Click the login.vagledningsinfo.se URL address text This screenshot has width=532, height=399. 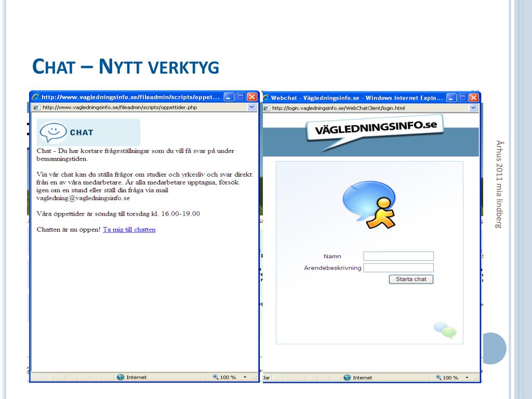338,108
